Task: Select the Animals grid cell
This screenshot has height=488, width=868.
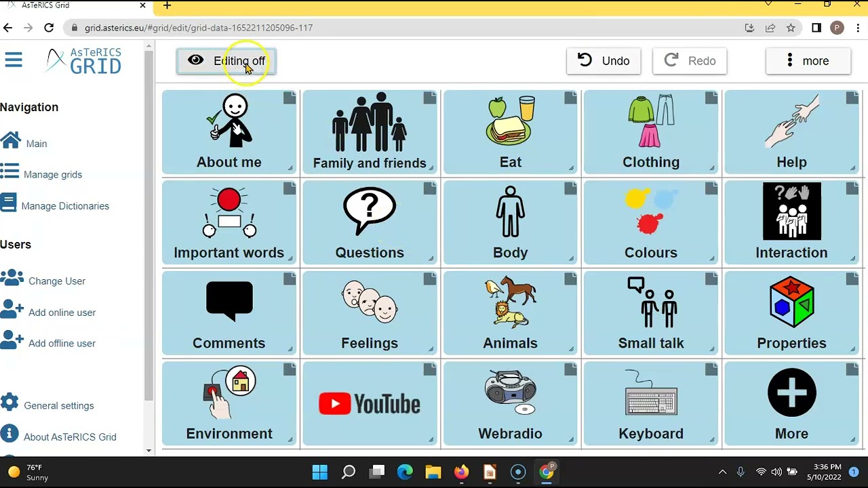Action: coord(511,312)
